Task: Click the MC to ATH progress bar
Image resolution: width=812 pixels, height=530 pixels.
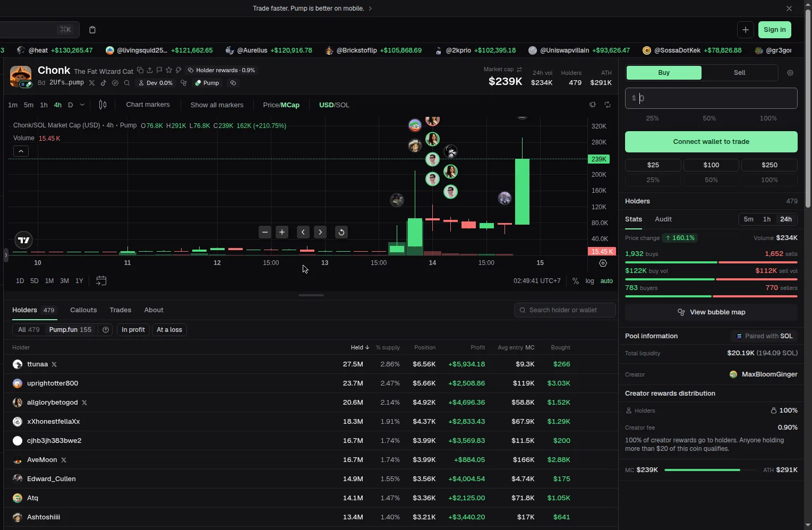Action: pyautogui.click(x=710, y=470)
